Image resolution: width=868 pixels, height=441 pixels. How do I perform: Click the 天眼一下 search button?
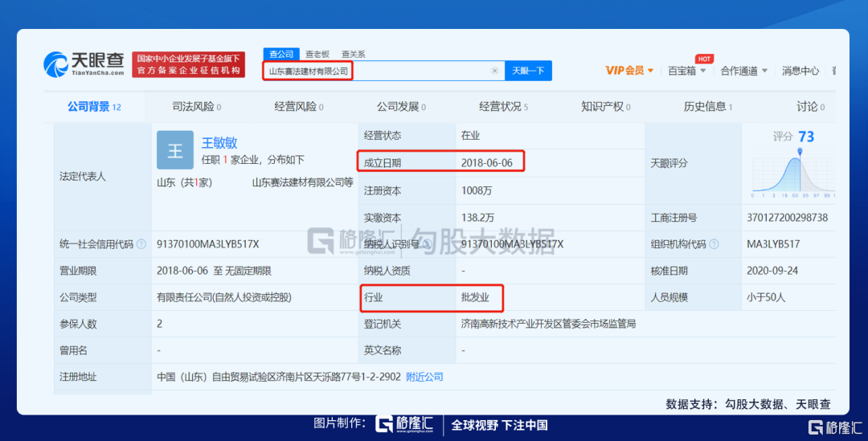(528, 71)
